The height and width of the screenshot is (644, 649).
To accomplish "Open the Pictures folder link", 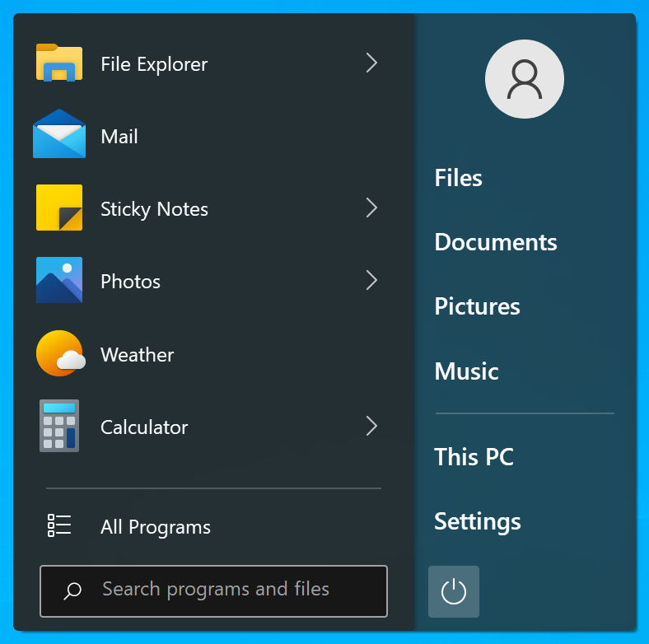I will [x=477, y=306].
